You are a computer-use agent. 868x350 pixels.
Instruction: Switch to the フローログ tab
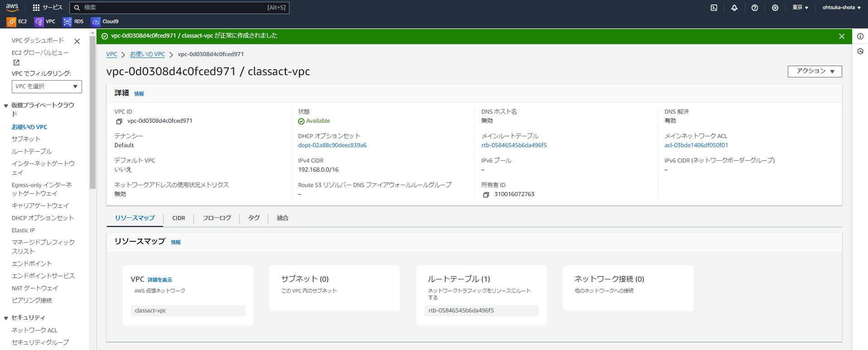tap(217, 218)
